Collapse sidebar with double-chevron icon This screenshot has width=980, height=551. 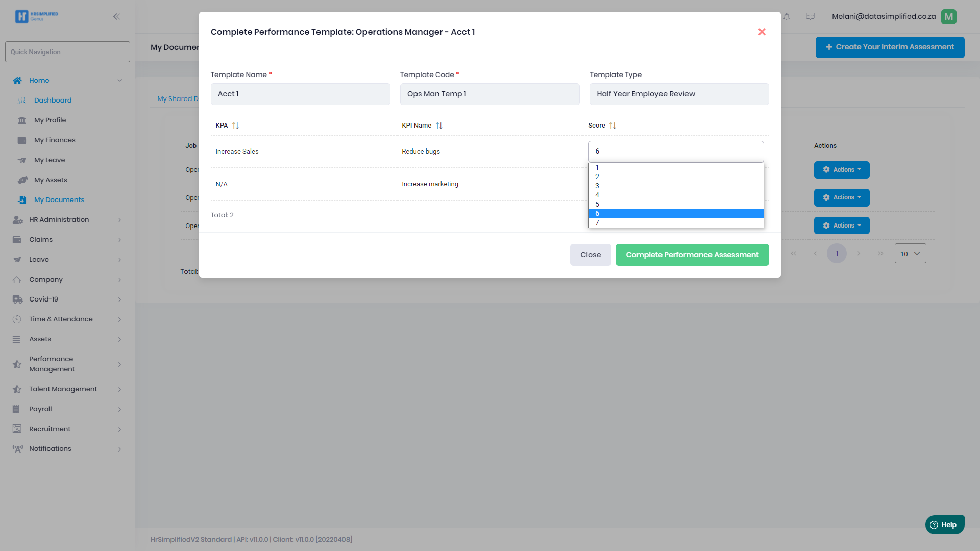point(116,16)
